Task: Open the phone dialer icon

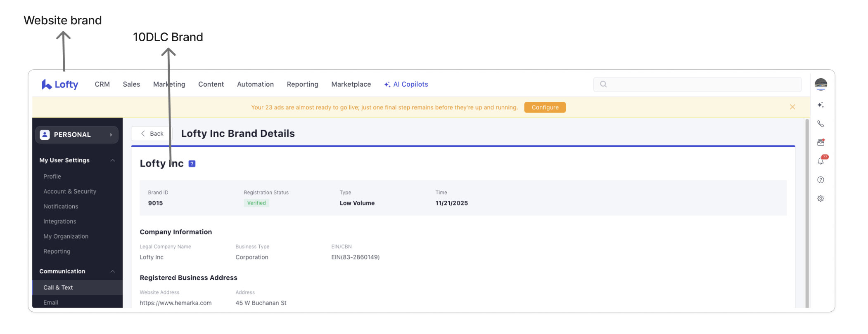Action: pyautogui.click(x=821, y=124)
